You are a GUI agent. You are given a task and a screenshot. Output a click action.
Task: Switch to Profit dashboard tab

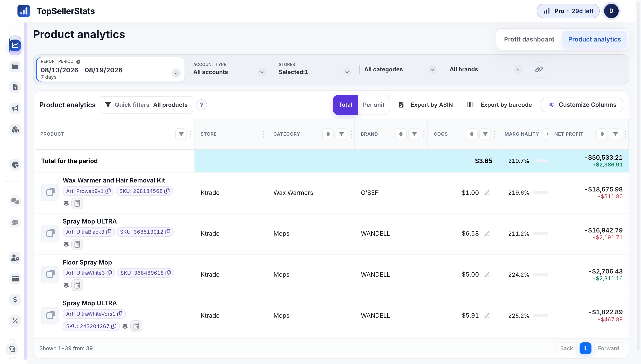529,40
